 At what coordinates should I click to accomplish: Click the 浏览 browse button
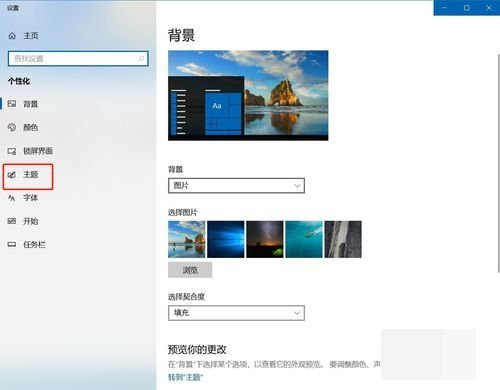[x=190, y=270]
